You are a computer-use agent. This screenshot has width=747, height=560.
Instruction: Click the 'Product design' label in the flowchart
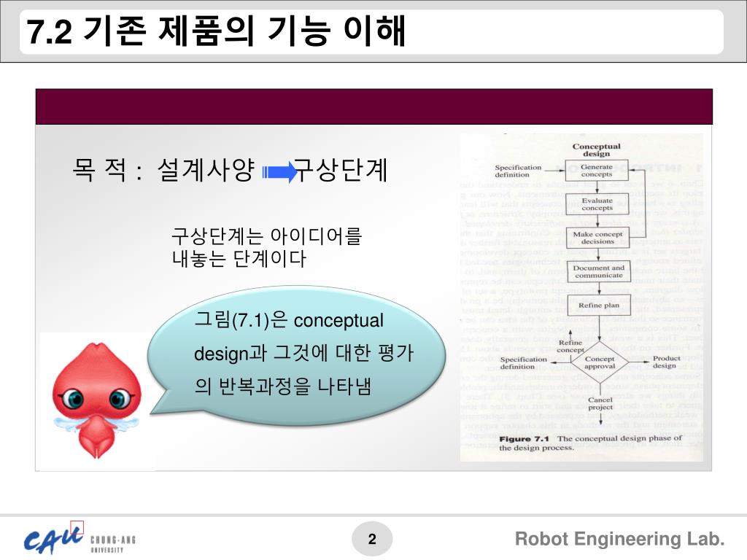(x=666, y=362)
